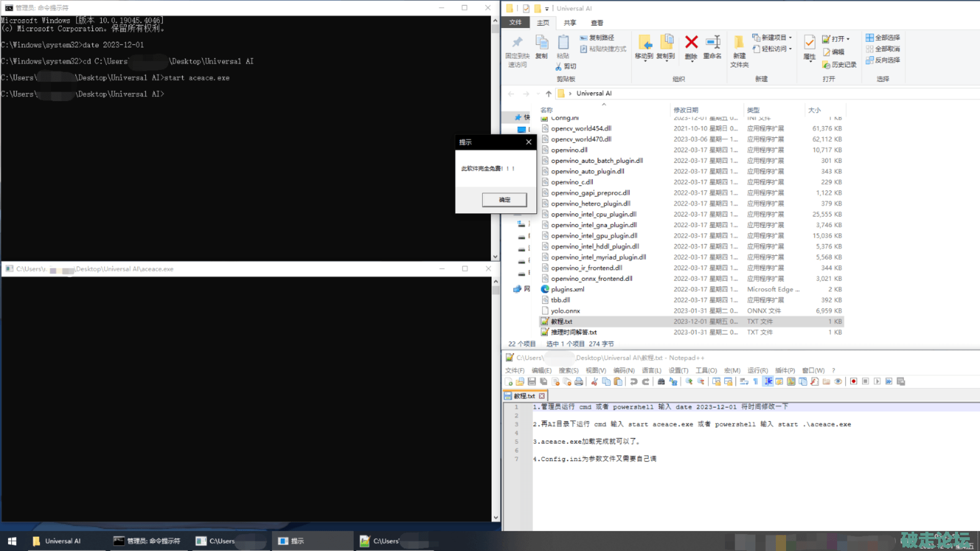This screenshot has height=551, width=980.
Task: Expand the 打开 dropdown arrow in the ribbon
Action: [x=848, y=39]
